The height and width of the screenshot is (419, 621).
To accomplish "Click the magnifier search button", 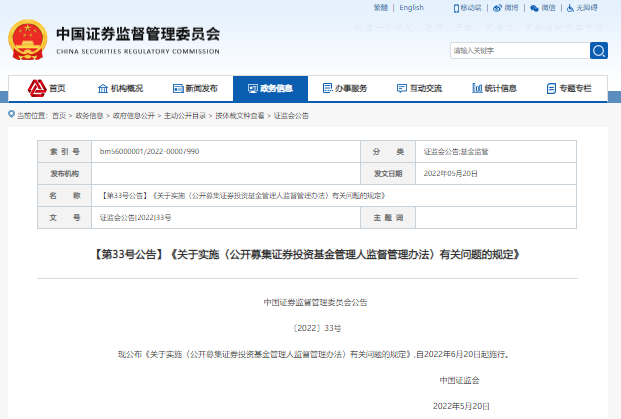I will click(598, 50).
